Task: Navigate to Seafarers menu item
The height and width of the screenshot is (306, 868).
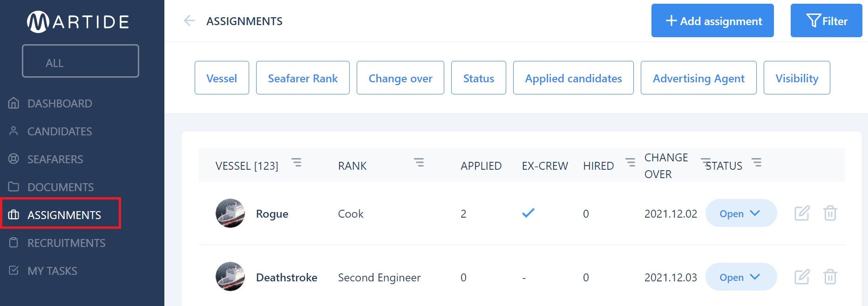Action: coord(55,159)
